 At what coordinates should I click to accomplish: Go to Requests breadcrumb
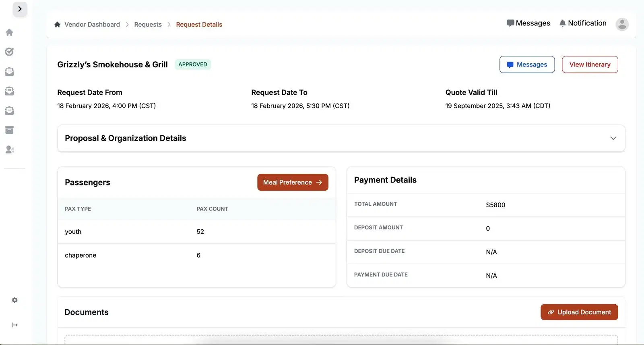click(x=148, y=25)
